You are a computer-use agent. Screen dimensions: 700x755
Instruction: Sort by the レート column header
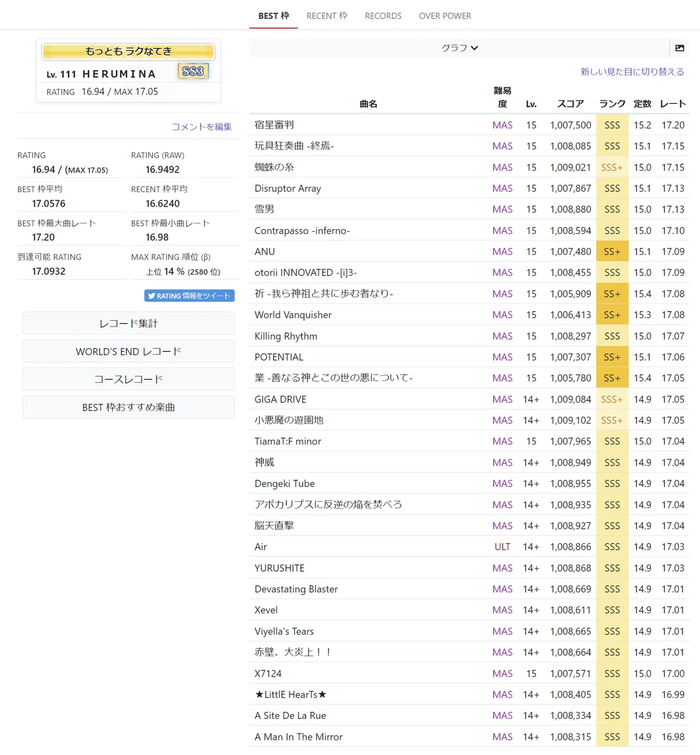[673, 104]
